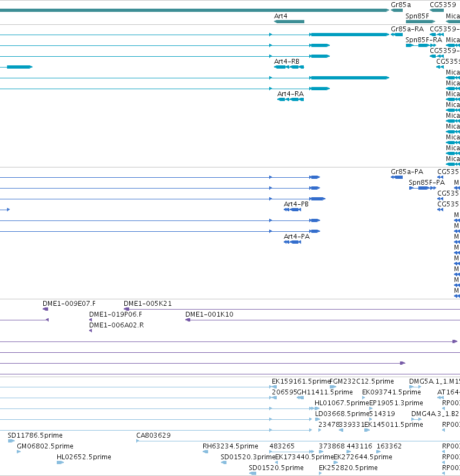The image size is (460, 476).
Task: Click the EK173440.5prime EST label
Action: pyautogui.click(x=304, y=457)
